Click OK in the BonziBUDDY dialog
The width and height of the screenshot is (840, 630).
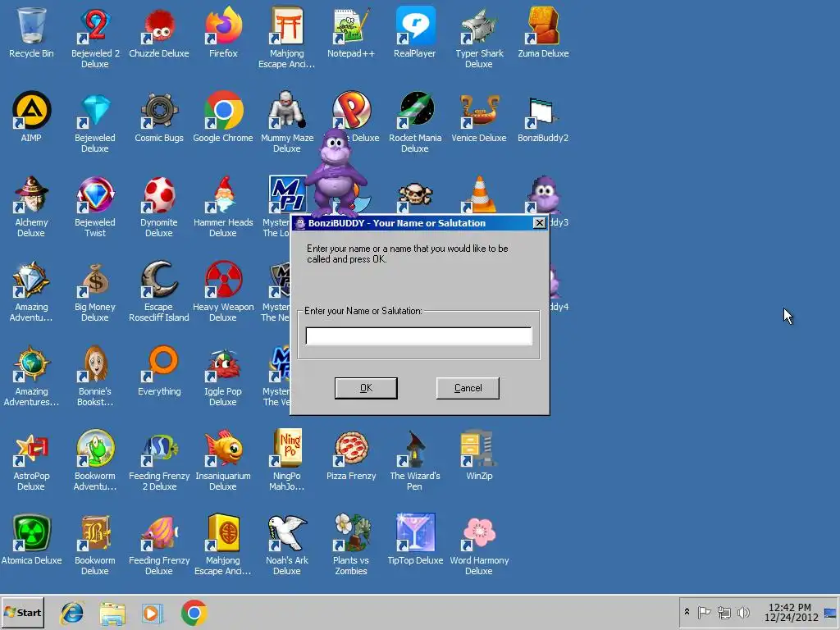point(366,388)
